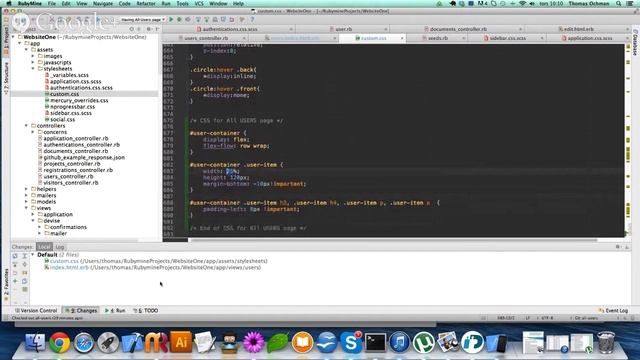The image size is (640, 360).
Task: Open the Database side tab
Action: pos(636,42)
